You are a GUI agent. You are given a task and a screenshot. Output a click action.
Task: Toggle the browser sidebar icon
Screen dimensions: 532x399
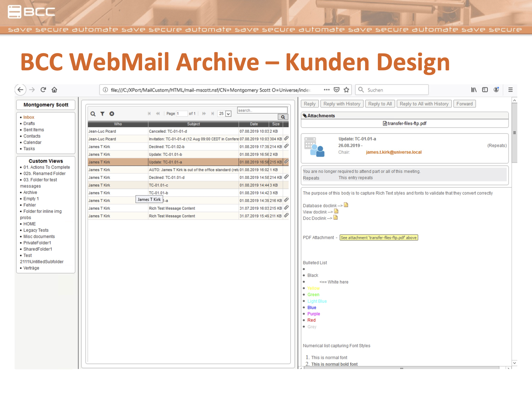[485, 89]
